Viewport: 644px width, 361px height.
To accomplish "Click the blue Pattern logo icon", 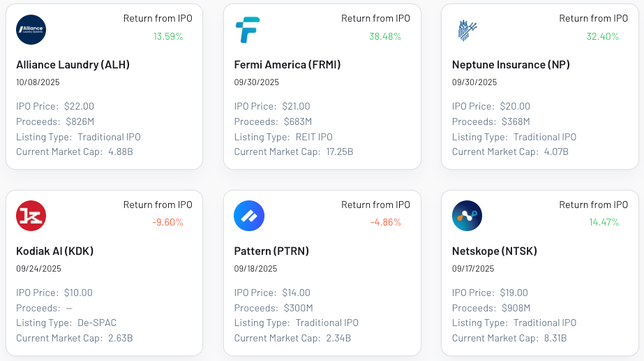I will tap(249, 216).
